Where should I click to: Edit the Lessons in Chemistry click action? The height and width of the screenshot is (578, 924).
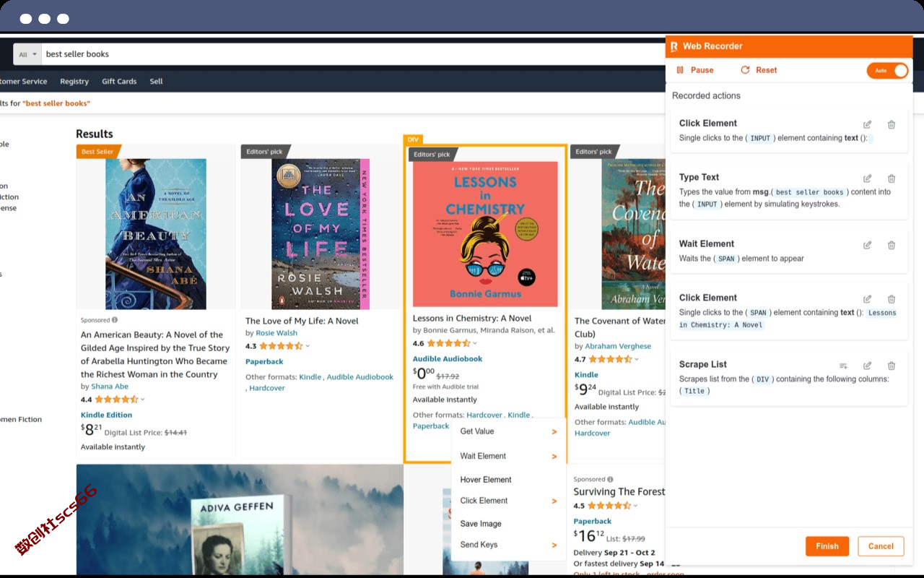(868, 299)
